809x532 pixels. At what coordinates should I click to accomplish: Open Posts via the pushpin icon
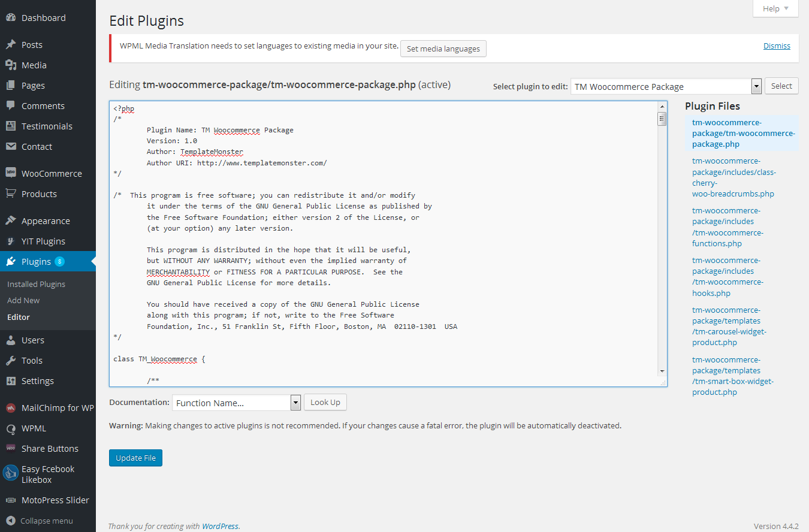coord(11,45)
